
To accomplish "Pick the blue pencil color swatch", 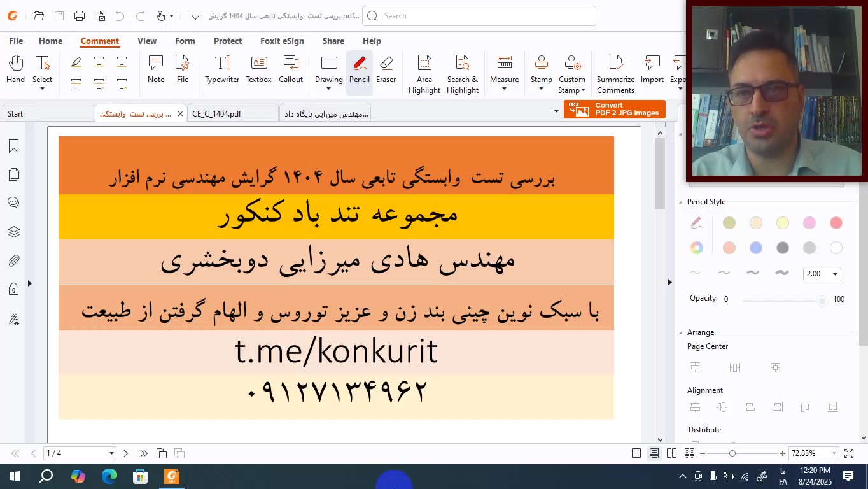I will (x=756, y=248).
